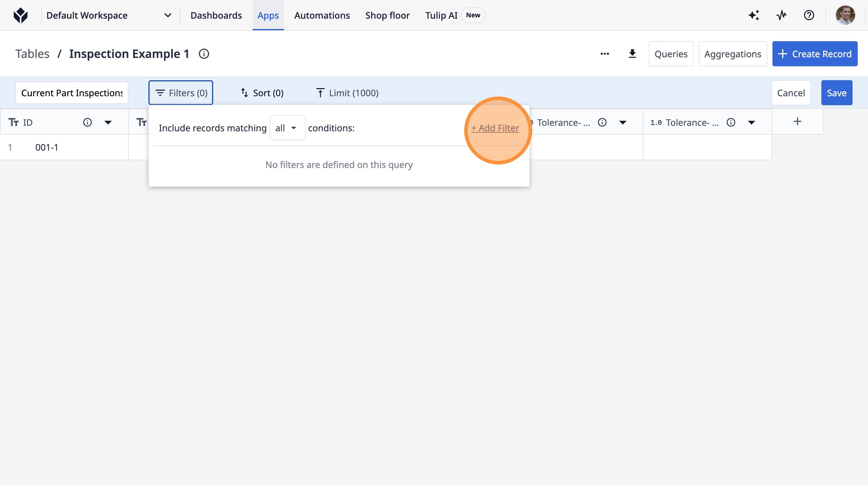Edit the query name input field
The image size is (868, 485).
pyautogui.click(x=72, y=93)
